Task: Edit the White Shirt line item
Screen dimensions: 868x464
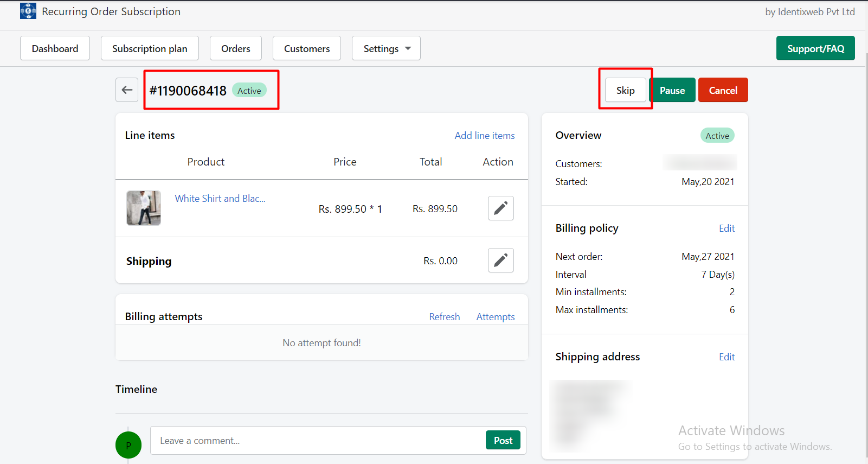Action: [x=500, y=208]
